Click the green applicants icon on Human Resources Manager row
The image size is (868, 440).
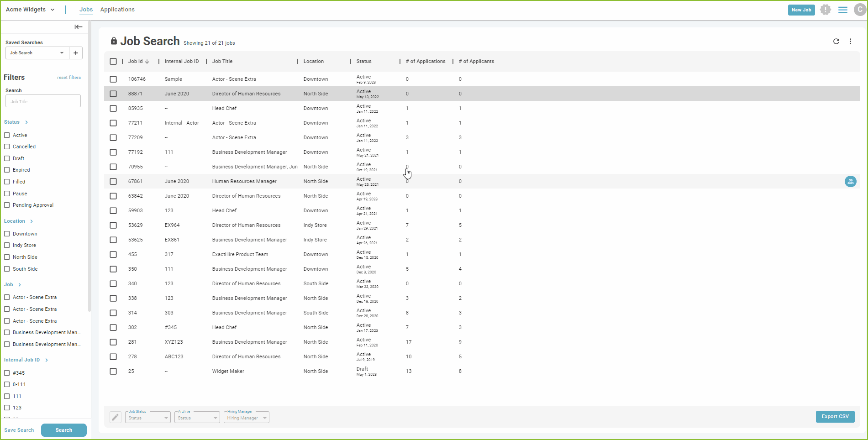(x=851, y=181)
